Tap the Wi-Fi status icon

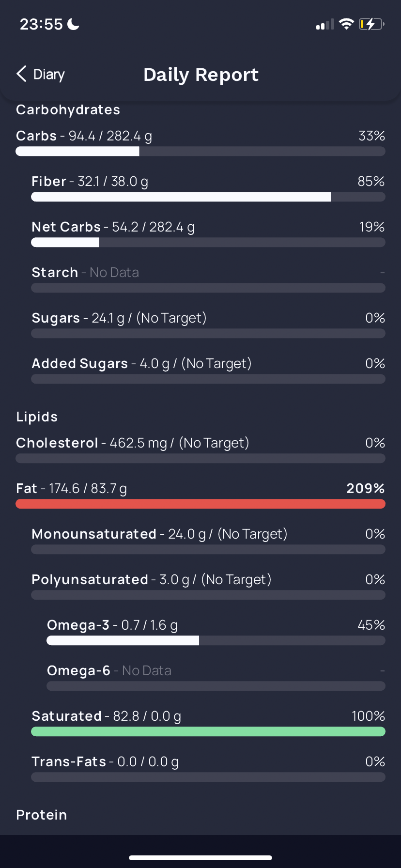346,24
